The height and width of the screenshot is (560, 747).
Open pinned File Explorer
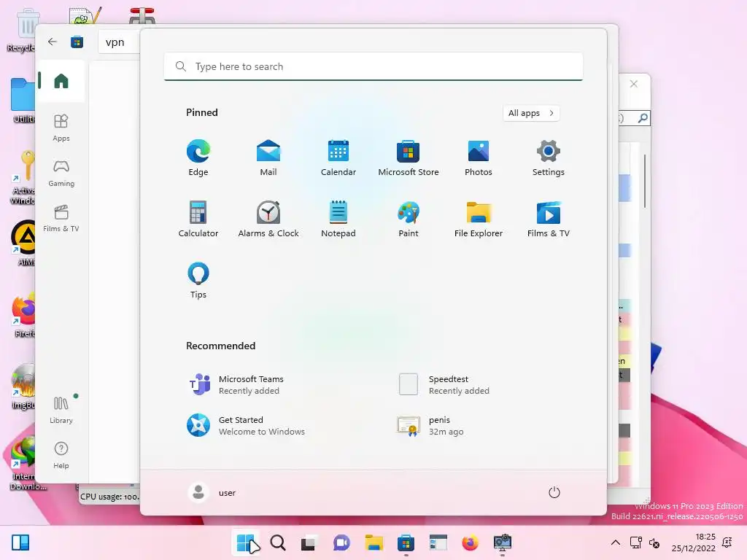click(479, 219)
